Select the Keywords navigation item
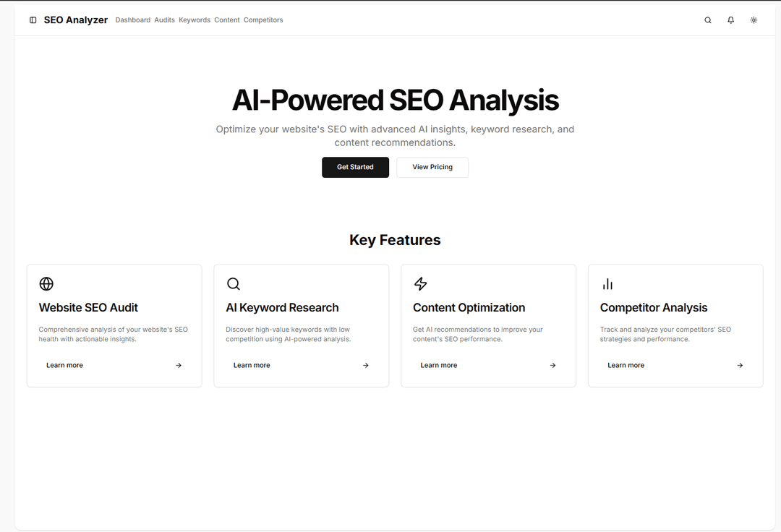Viewport: 781px width, 532px height. point(194,20)
